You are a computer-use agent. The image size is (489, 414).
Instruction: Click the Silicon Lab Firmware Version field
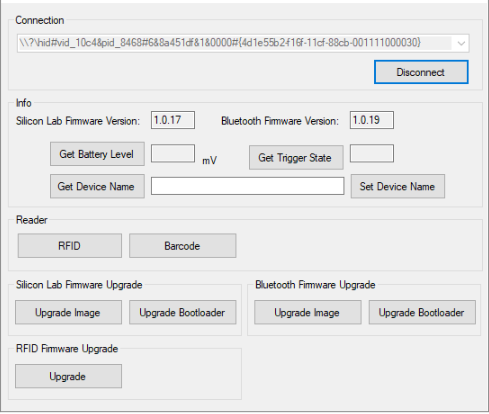pos(173,120)
